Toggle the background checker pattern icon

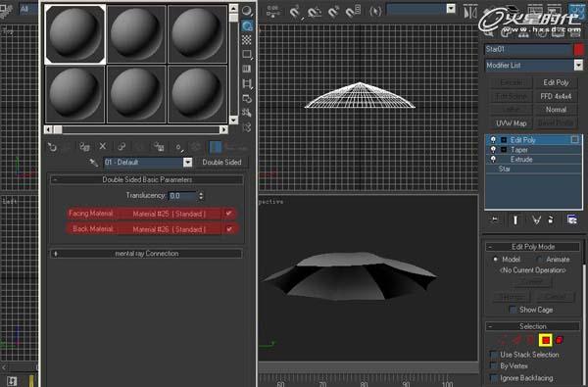[246, 40]
